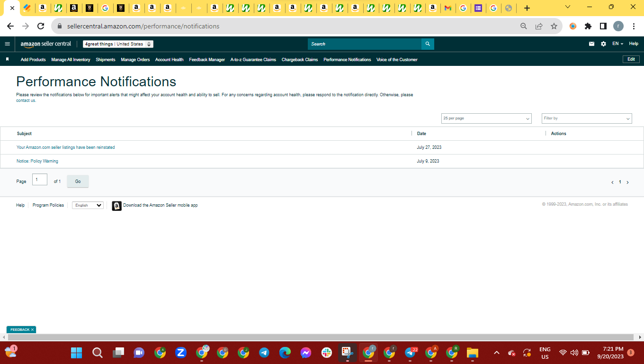The height and width of the screenshot is (364, 644).
Task: Open the EN language dropdown in header
Action: click(617, 44)
